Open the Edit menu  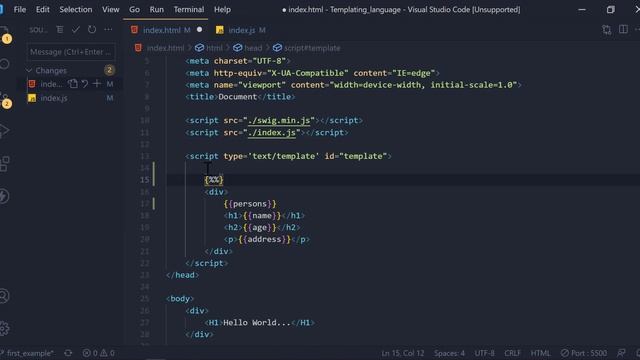pyautogui.click(x=42, y=9)
